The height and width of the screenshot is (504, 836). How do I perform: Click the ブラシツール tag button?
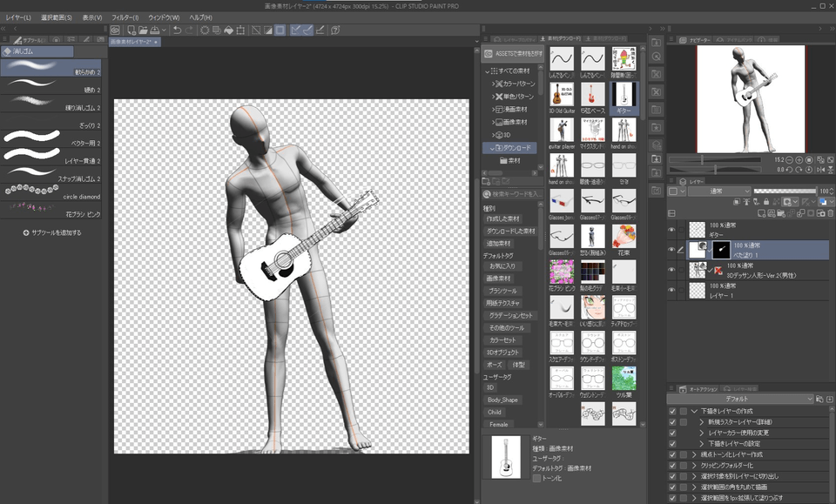502,291
